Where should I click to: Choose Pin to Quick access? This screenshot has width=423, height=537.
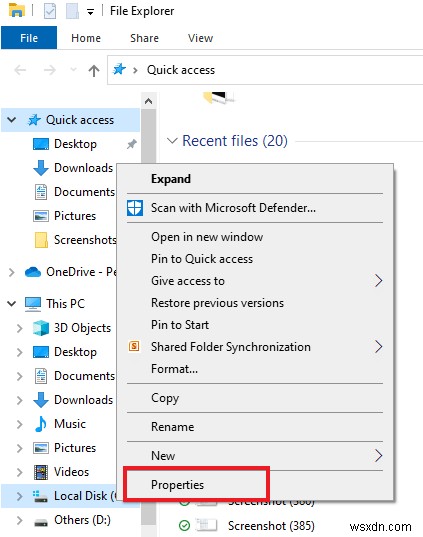[x=255, y=259]
